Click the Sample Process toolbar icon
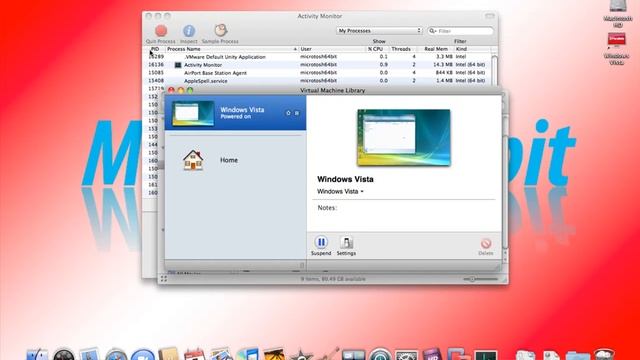640x360 pixels. coord(220,31)
